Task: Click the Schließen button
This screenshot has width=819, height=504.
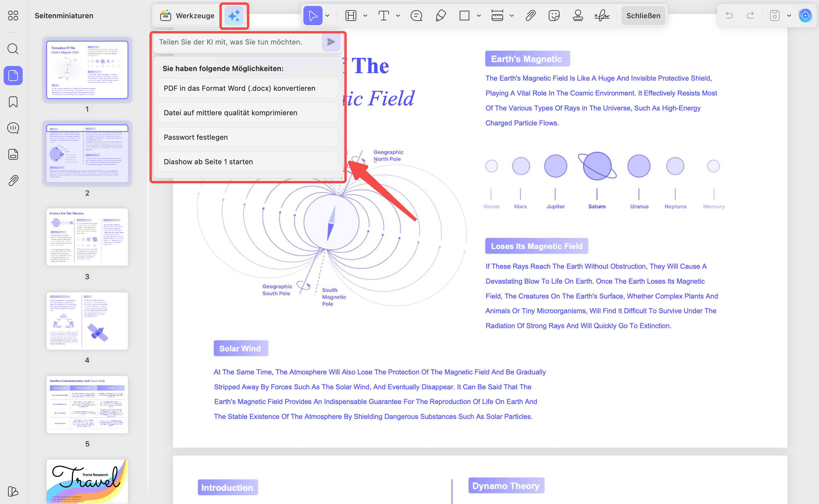Action: coord(643,15)
